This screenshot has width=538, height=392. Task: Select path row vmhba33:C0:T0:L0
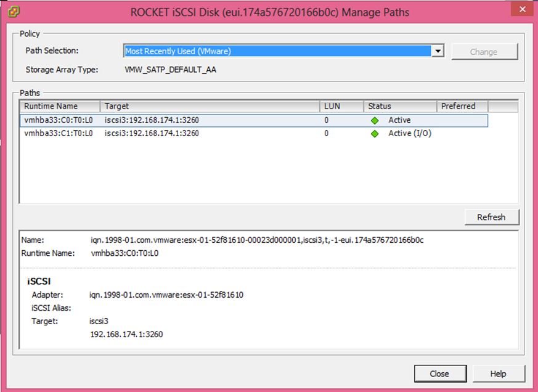(x=254, y=120)
